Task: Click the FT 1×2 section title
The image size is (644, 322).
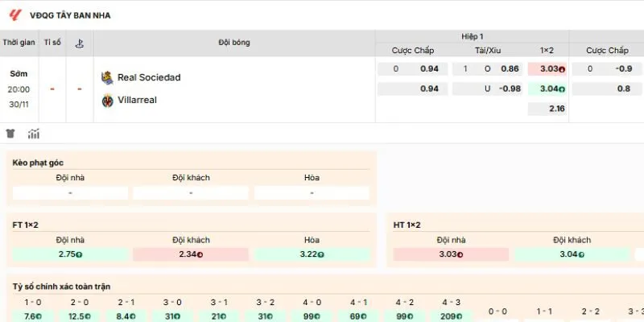Action: pyautogui.click(x=26, y=225)
